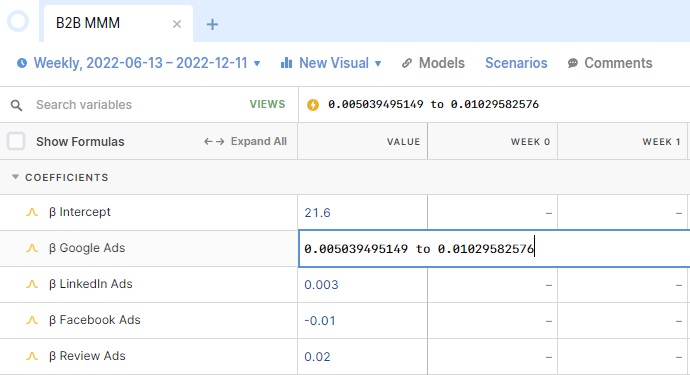Click the 21.6 value cell
This screenshot has height=375, width=690.
pyautogui.click(x=362, y=213)
